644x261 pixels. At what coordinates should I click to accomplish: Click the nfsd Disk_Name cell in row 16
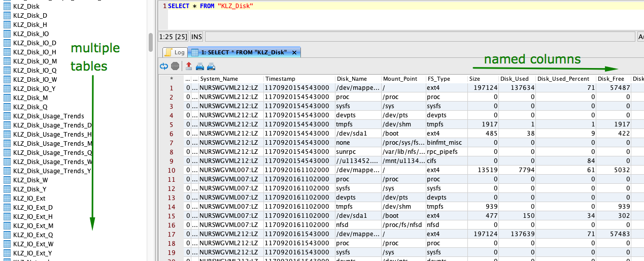tap(358, 225)
